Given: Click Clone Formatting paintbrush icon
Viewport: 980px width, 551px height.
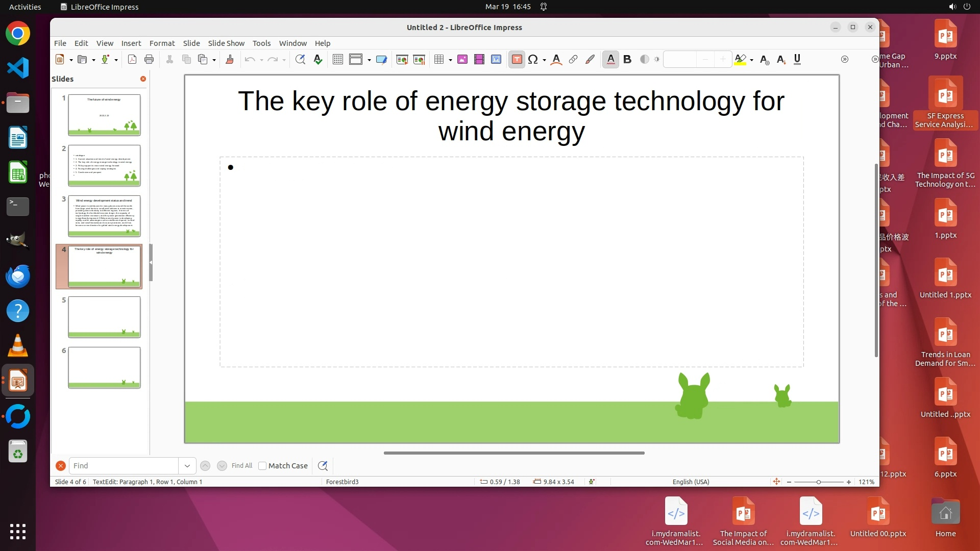Looking at the screenshot, I should click(x=229, y=60).
